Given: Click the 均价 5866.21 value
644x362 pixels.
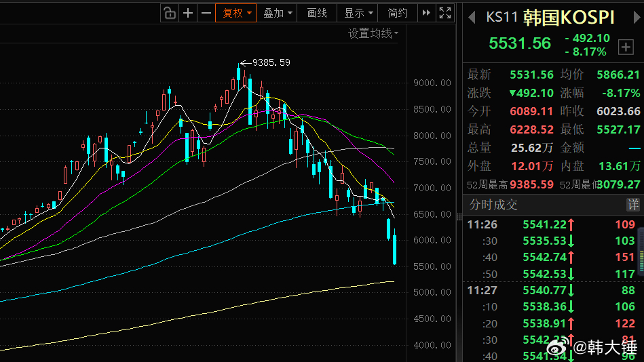Looking at the screenshot, I should pyautogui.click(x=618, y=75).
